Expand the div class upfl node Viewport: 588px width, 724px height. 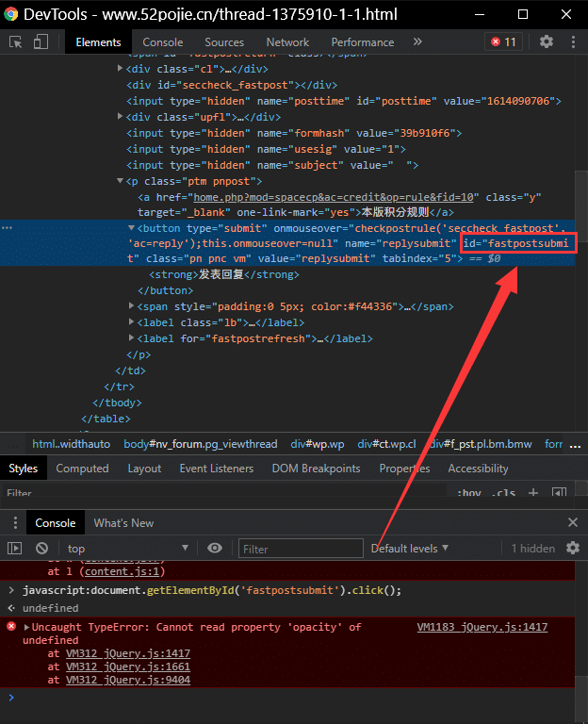coord(120,117)
